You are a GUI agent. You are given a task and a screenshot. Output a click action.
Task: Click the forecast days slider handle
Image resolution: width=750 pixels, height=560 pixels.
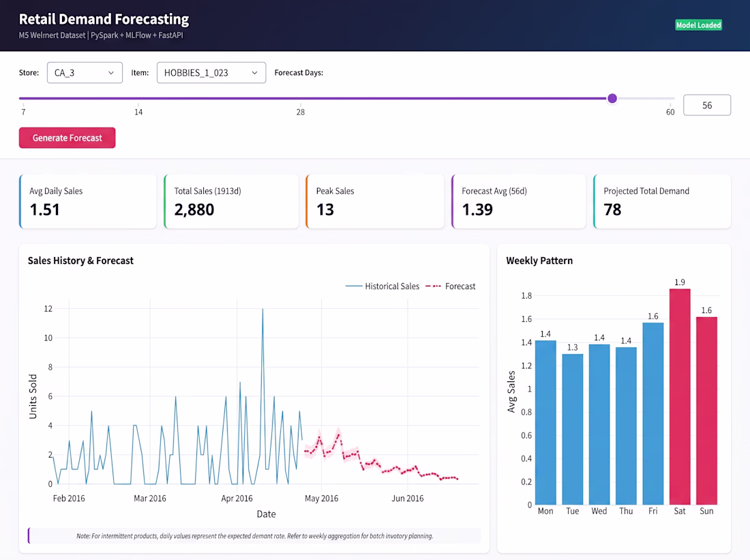pyautogui.click(x=612, y=99)
